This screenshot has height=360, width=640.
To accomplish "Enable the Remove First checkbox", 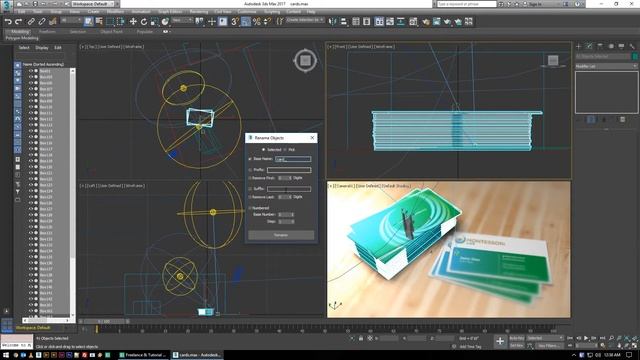I will 250,178.
